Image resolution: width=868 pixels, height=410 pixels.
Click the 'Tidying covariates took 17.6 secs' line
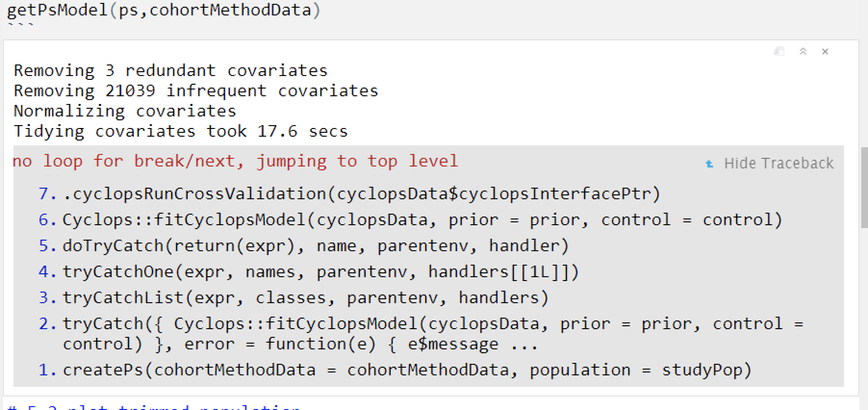(x=180, y=131)
